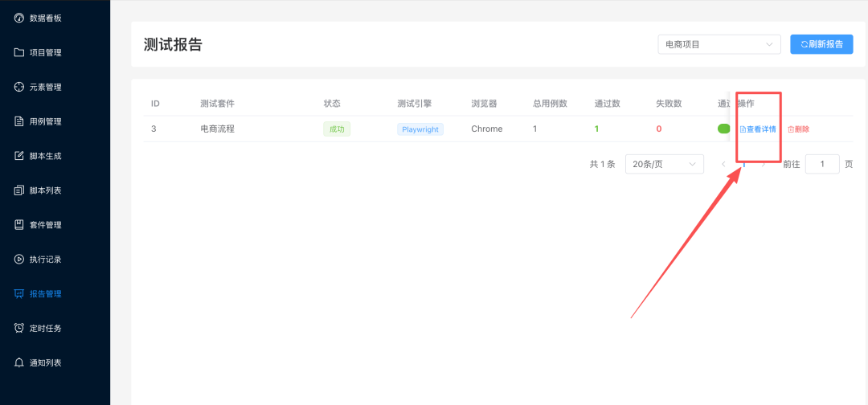Click the 刷新报告 button
The image size is (868, 405).
[x=821, y=44]
